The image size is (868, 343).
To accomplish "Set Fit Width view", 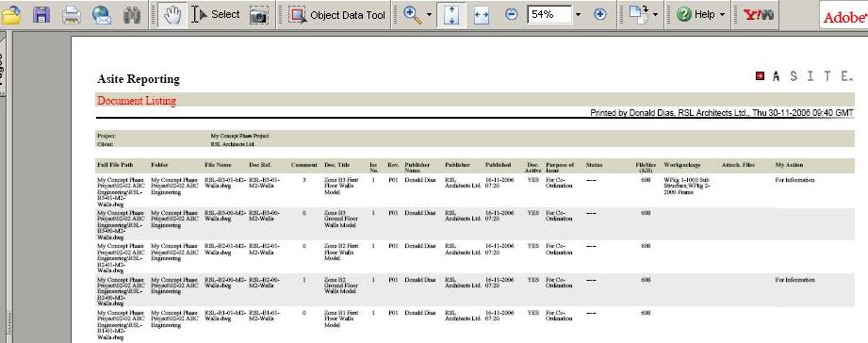I will (482, 15).
